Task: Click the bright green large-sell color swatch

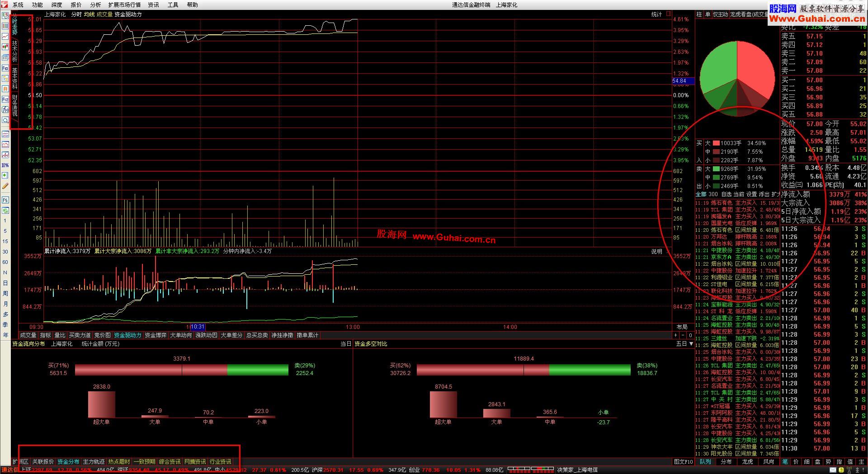Action: [716, 169]
